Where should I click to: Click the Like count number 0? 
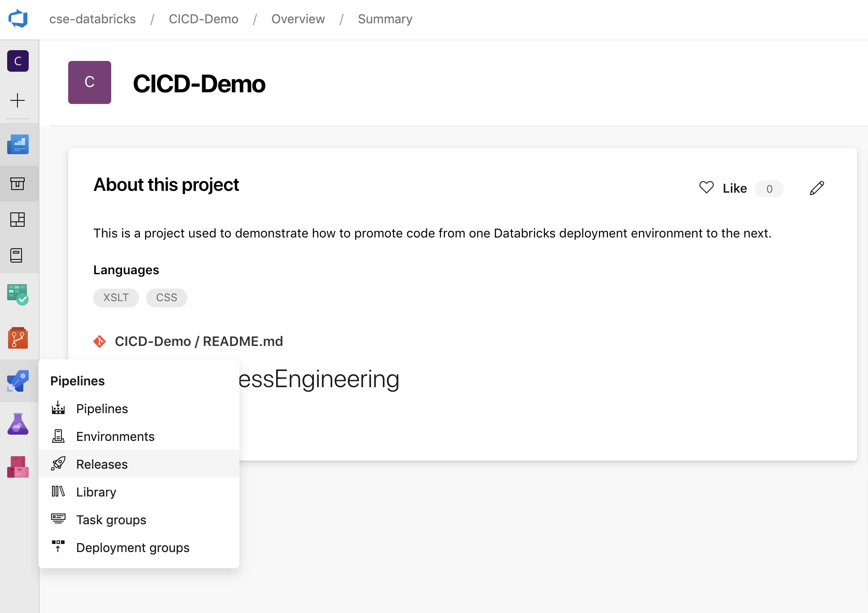(769, 188)
